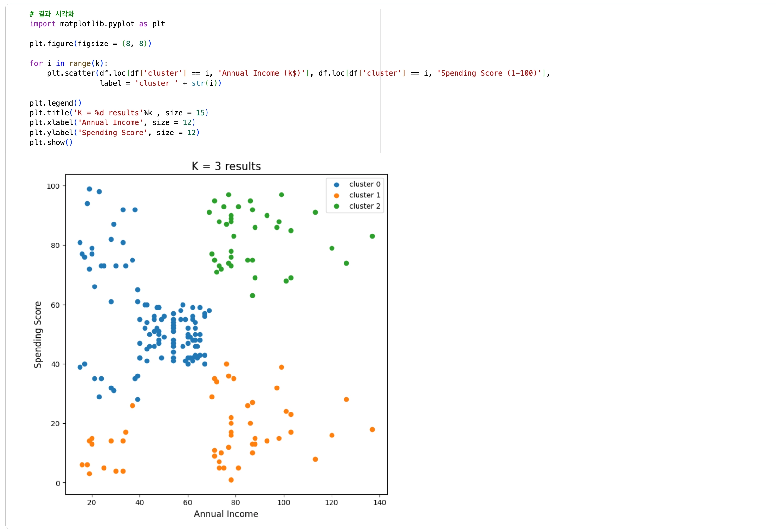776x532 pixels.
Task: Click the green cluster 2 legend marker
Action: [x=337, y=206]
